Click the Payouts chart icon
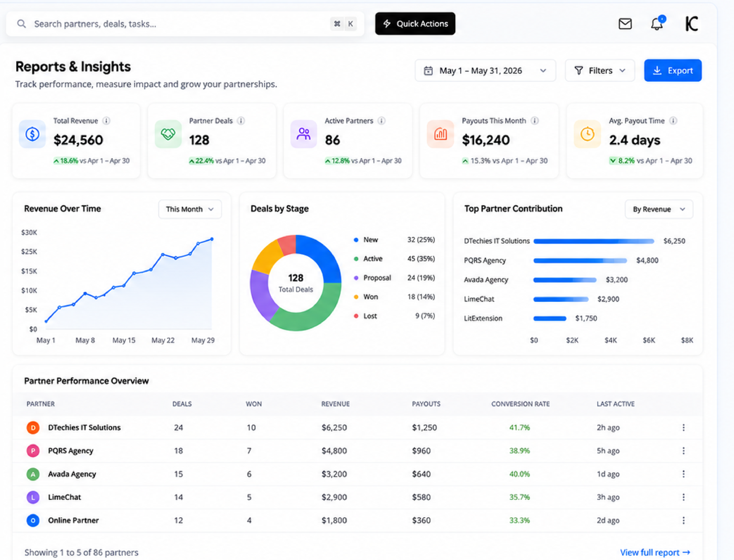This screenshot has width=734, height=560. (440, 134)
